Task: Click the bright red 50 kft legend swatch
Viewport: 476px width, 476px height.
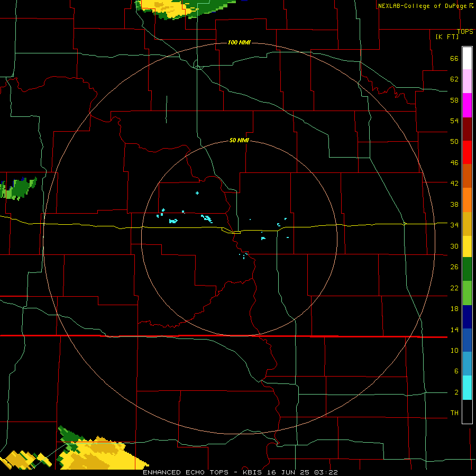Action: coord(467,152)
